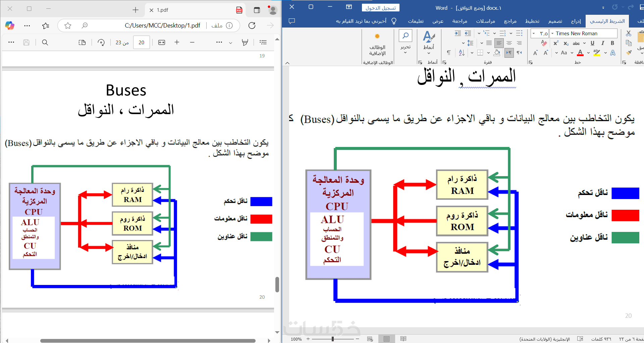Click the Zoom out minus icon in PDF toolbar

[x=192, y=42]
